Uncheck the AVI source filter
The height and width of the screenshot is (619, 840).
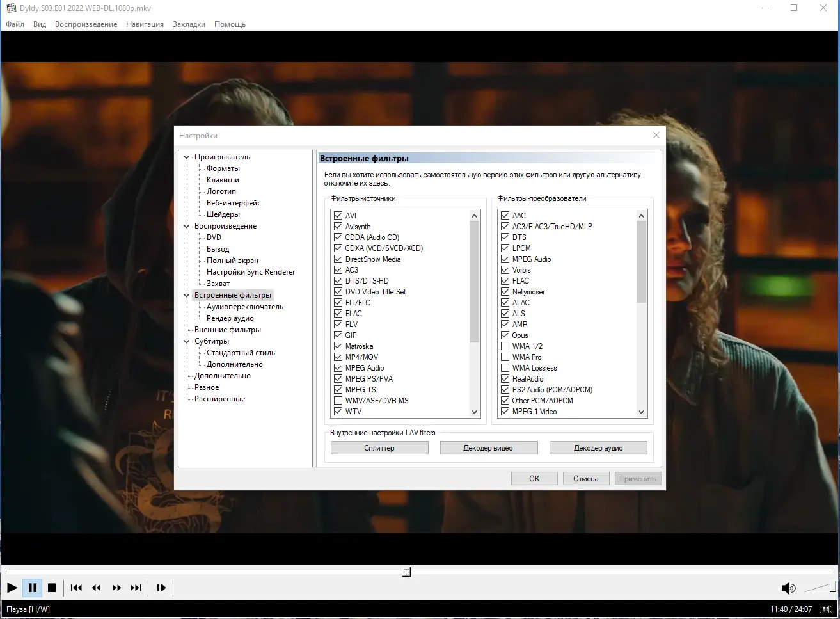tap(338, 216)
